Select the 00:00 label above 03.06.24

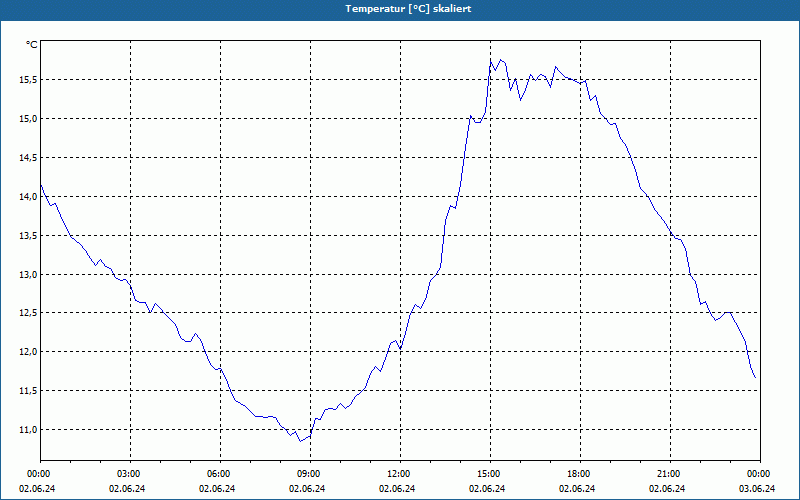(x=760, y=474)
